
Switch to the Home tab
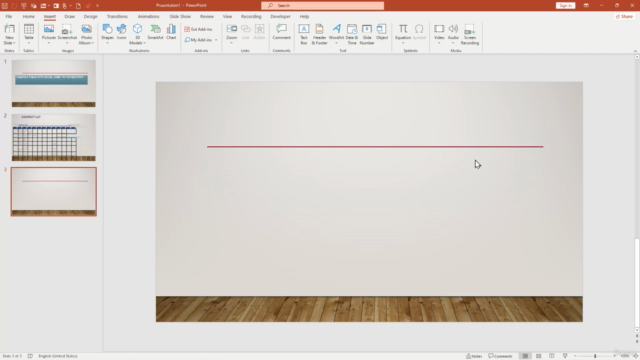(x=29, y=17)
